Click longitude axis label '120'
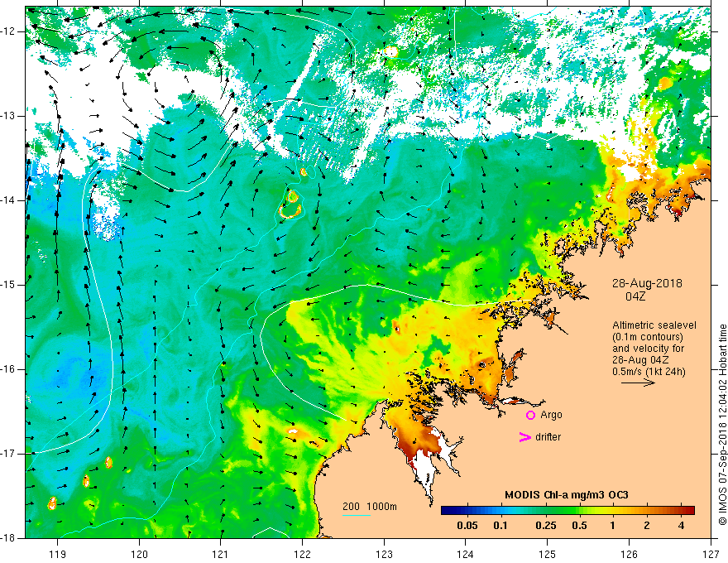728x563 pixels. [x=139, y=554]
